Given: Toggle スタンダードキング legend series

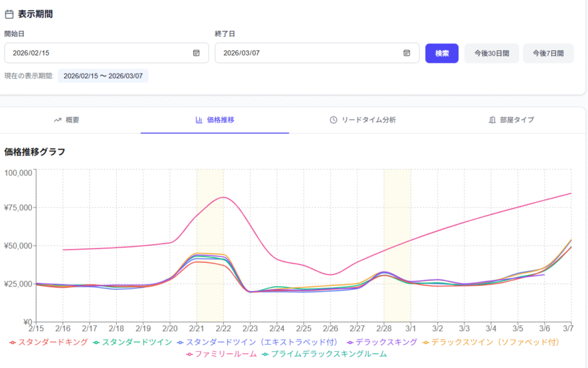Looking at the screenshot, I should pyautogui.click(x=48, y=342).
